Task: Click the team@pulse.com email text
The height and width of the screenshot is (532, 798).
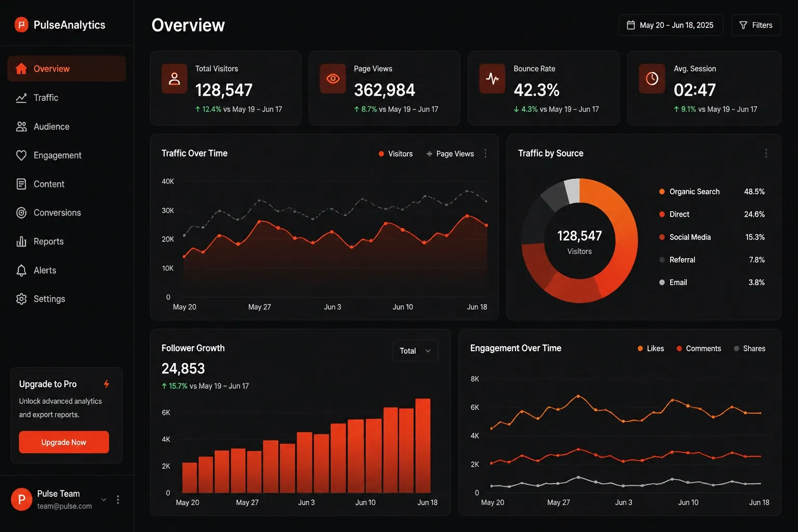Action: pyautogui.click(x=64, y=506)
